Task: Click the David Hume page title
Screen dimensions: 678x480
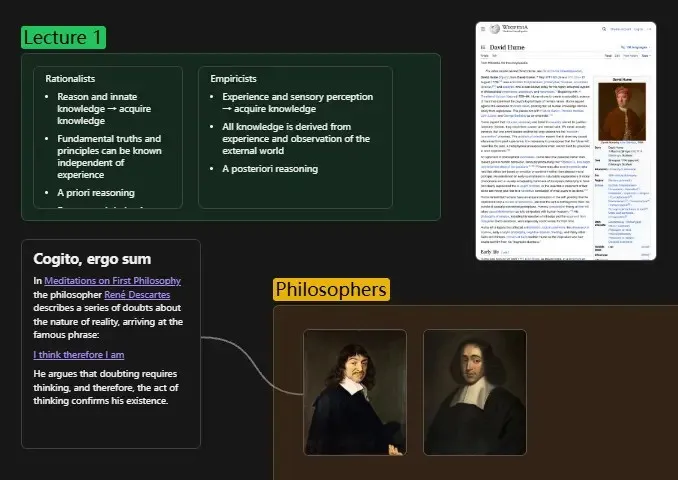Action: coord(507,47)
